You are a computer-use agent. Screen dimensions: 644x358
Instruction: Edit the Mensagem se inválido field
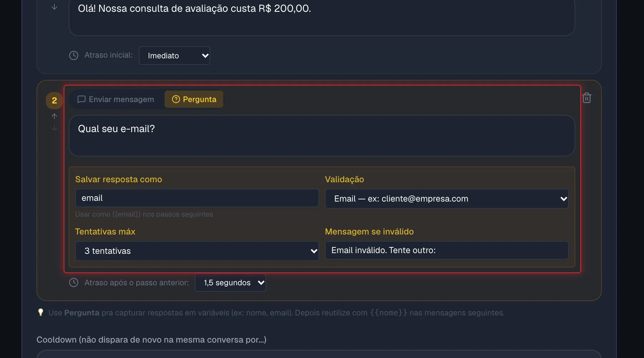coord(447,250)
